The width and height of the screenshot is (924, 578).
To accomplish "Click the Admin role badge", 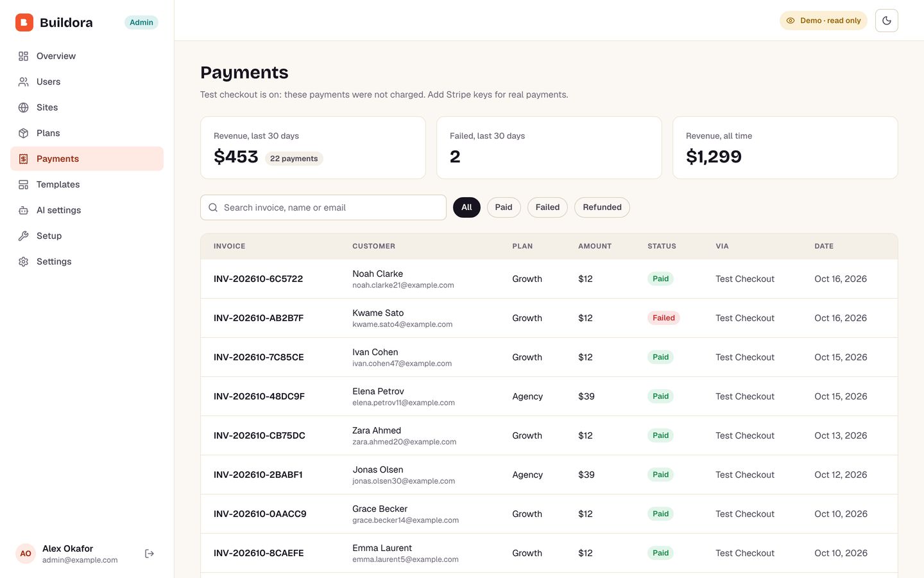I will click(141, 22).
